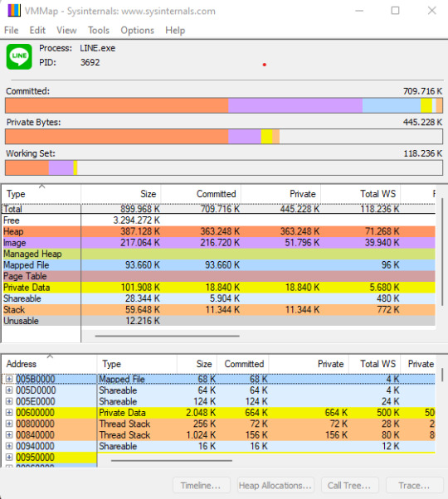Click the orange heap segment in Committed bar
Screen dimensions: 448x499
pyautogui.click(x=117, y=105)
